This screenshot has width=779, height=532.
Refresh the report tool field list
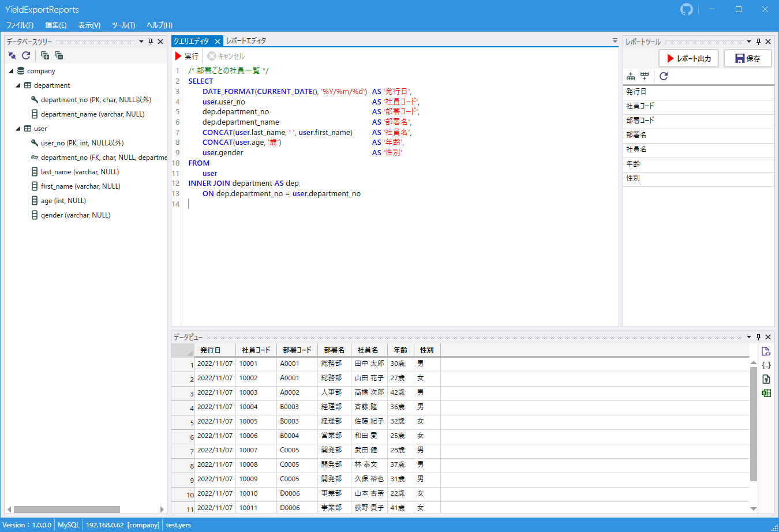(x=664, y=76)
